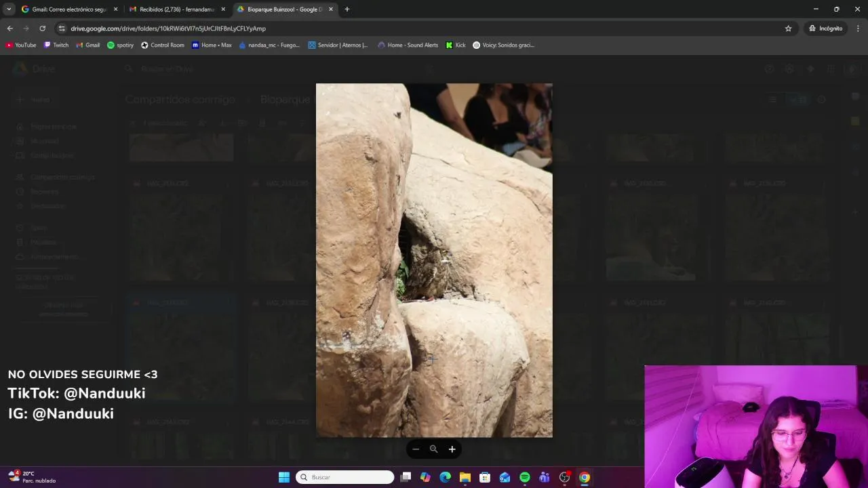868x488 pixels.
Task: Open the Windows Start menu
Action: coord(284,477)
